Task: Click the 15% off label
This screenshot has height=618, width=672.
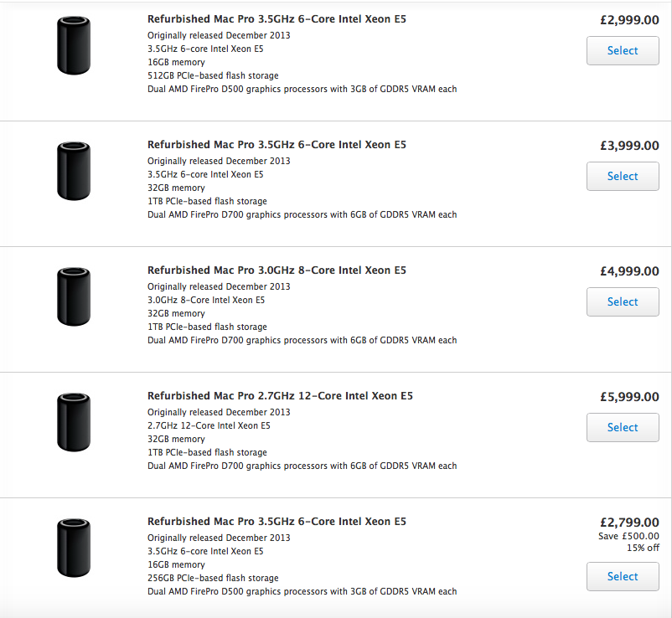Action: [x=644, y=548]
